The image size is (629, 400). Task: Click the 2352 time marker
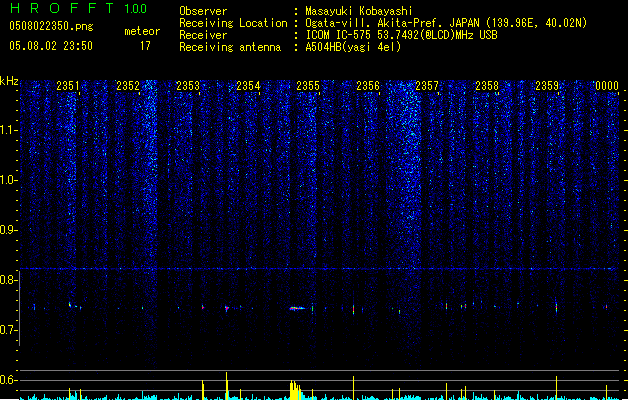click(x=128, y=86)
